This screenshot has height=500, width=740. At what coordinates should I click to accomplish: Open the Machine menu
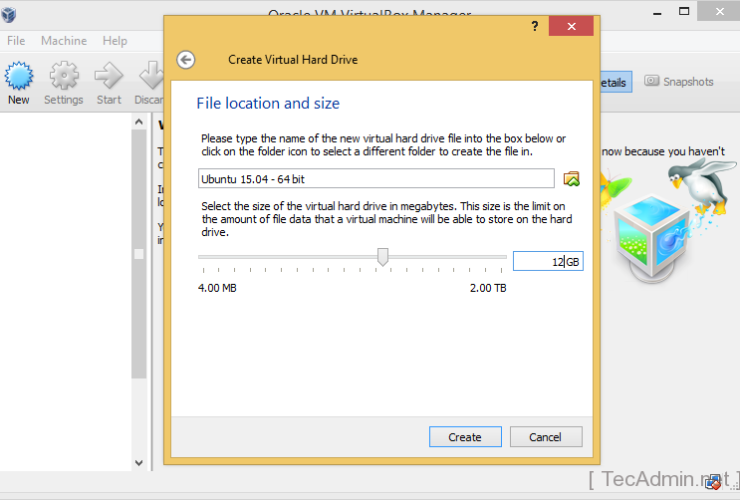(64, 41)
